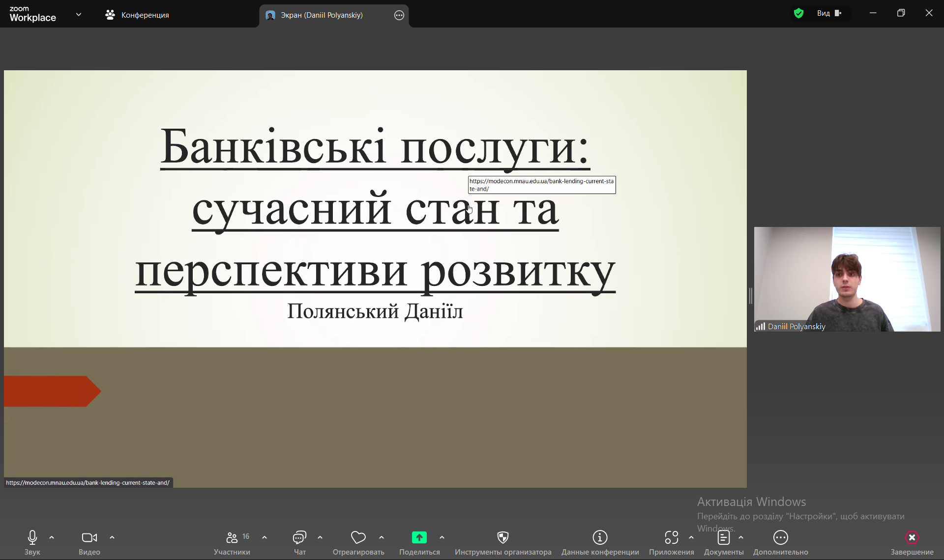This screenshot has height=560, width=944.
Task: Switch to the Конференция tab
Action: point(137,15)
